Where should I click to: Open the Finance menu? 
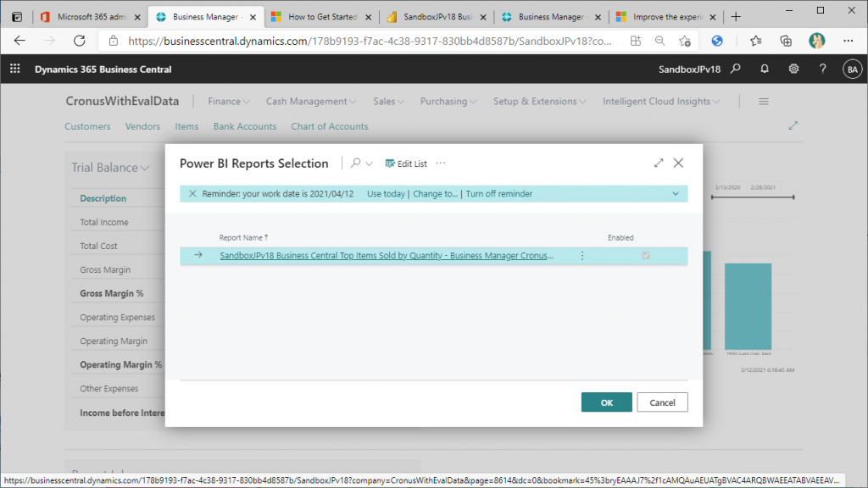coord(229,102)
